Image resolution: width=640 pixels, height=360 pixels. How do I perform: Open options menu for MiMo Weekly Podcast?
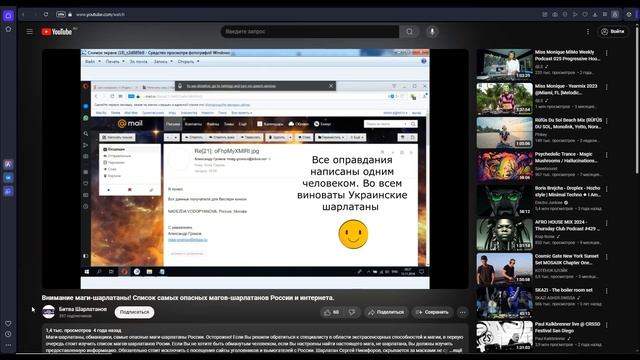[607, 53]
